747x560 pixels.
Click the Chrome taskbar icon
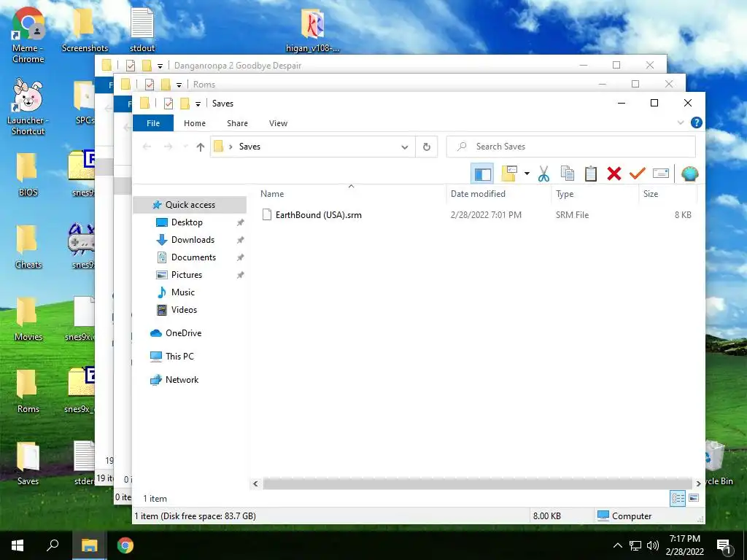(x=125, y=545)
